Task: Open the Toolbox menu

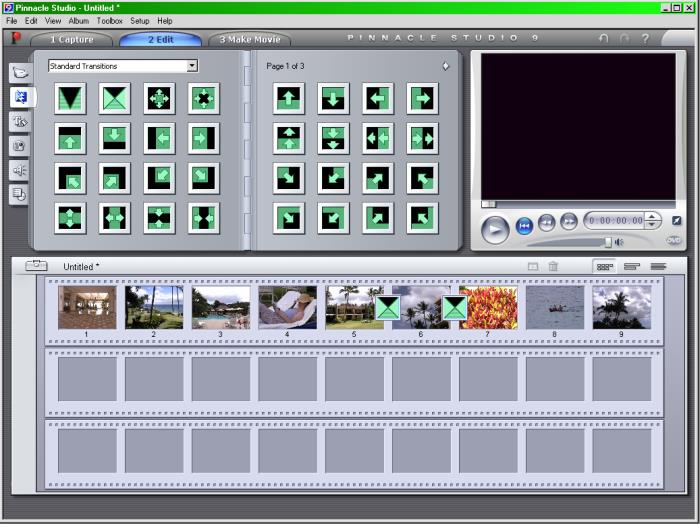Action: (x=109, y=21)
